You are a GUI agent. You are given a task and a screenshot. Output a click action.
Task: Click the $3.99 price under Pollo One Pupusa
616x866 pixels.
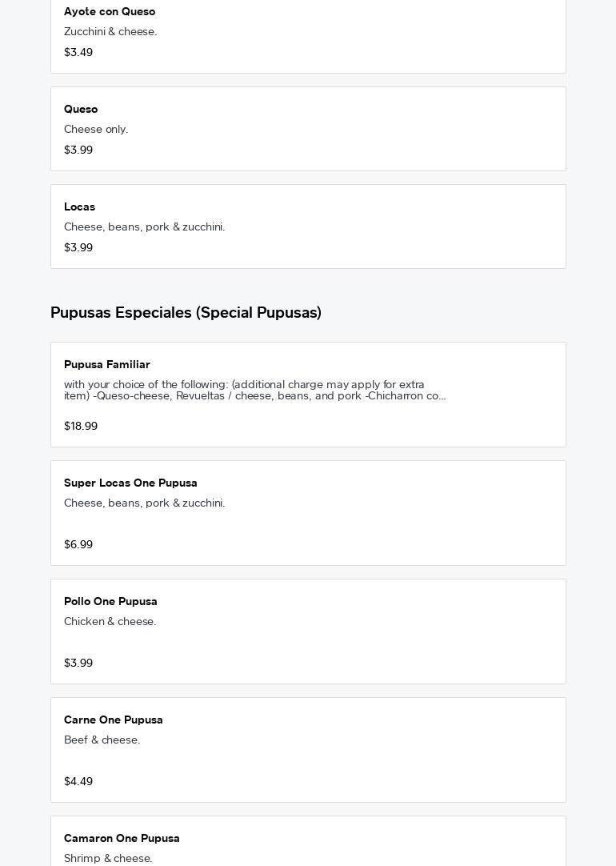pyautogui.click(x=78, y=664)
